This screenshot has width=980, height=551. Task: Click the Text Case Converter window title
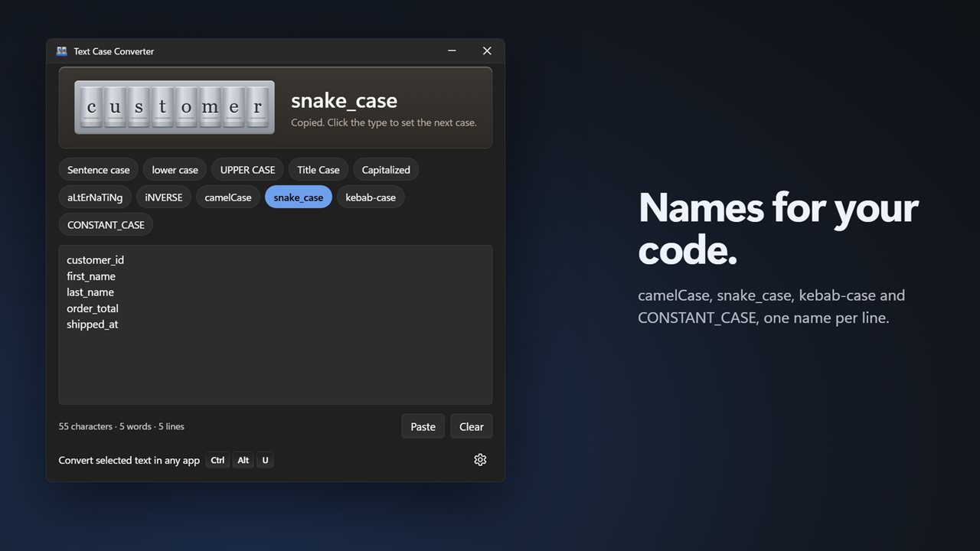[114, 51]
